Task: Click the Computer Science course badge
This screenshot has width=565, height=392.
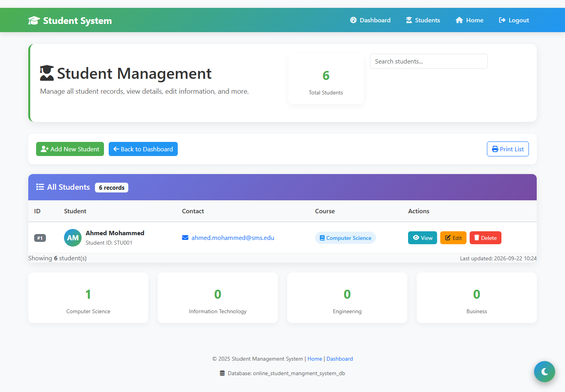Action: point(345,238)
